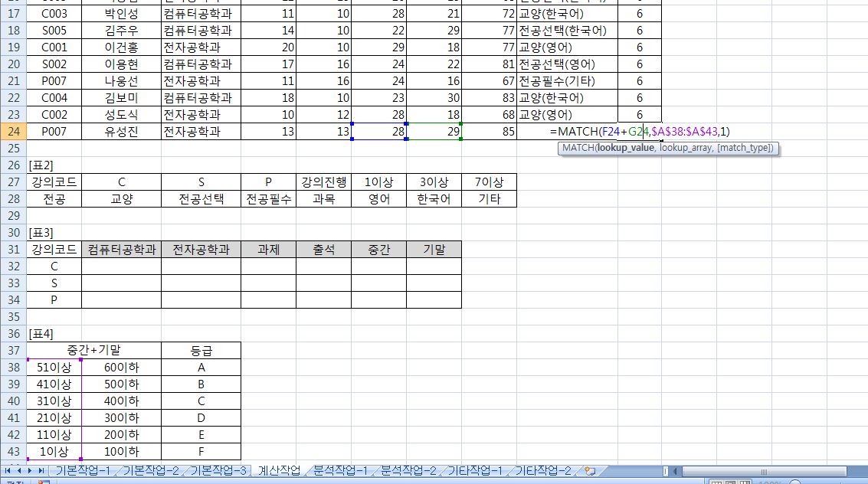Select the 기본작업-3 sheet tab
Image resolution: width=868 pixels, height=484 pixels.
tap(218, 470)
